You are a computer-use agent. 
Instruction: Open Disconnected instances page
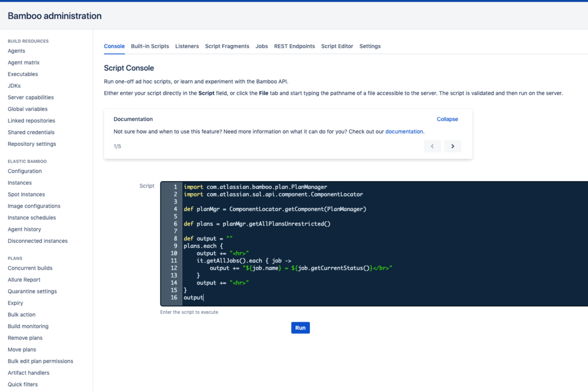pos(38,241)
